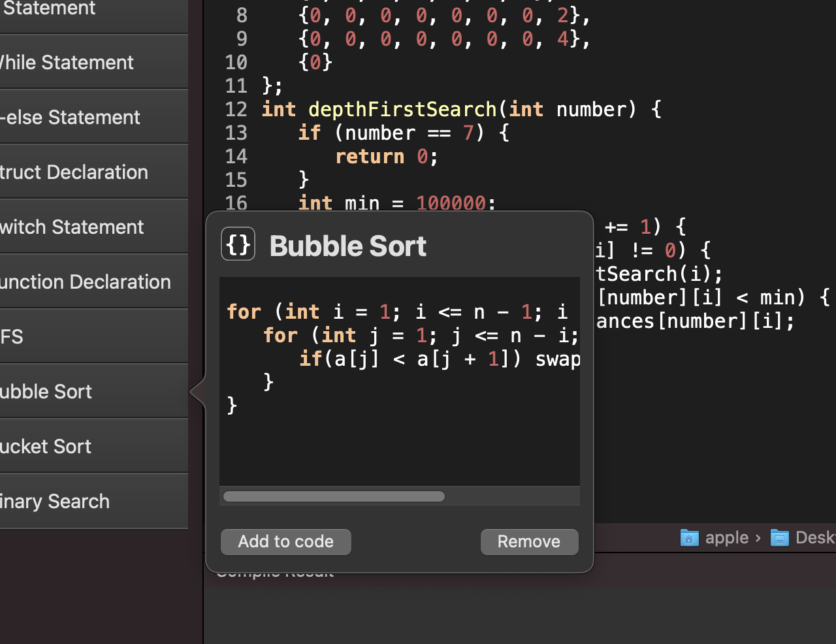Choose the "-else Statement" snippet in the sidebar

[94, 117]
